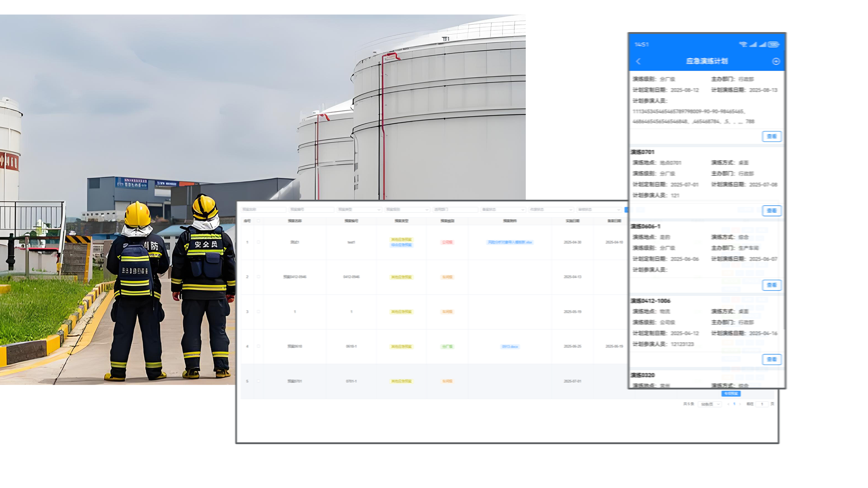Viewport: 868px width, 488px height.
Task: Tap the 演练0320 card title
Action: coord(642,375)
